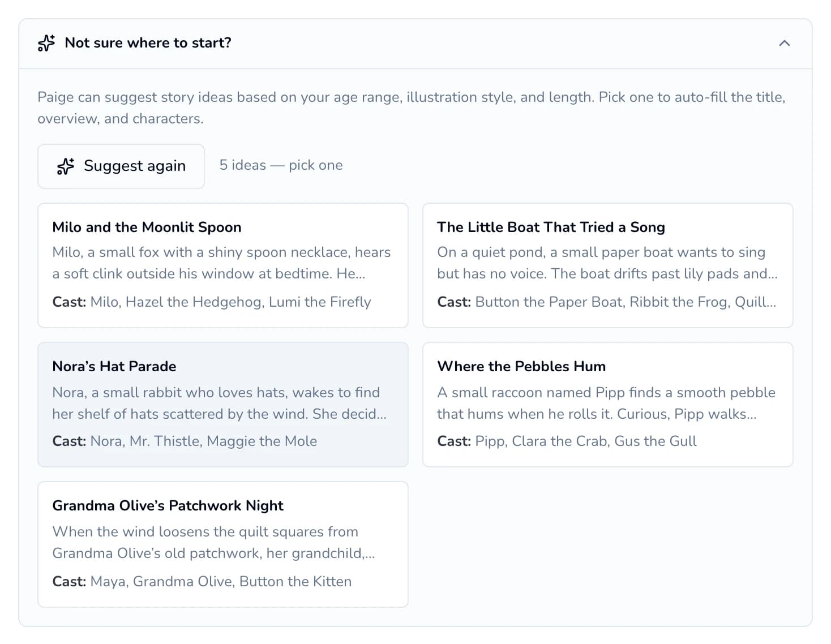This screenshot has width=831, height=644.
Task: Choose Grandma Olive's Patchwork Night card
Action: pyautogui.click(x=223, y=544)
